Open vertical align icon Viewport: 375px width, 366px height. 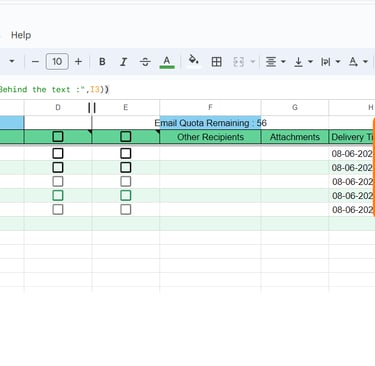pos(298,62)
